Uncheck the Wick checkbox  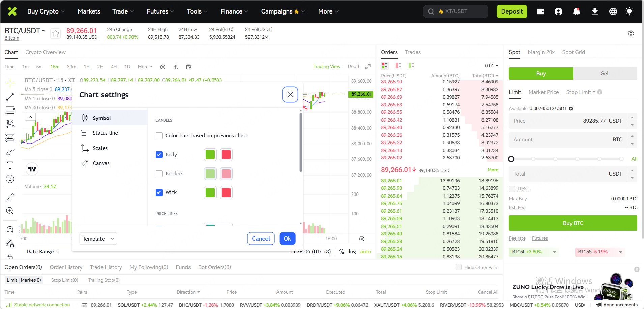159,192
